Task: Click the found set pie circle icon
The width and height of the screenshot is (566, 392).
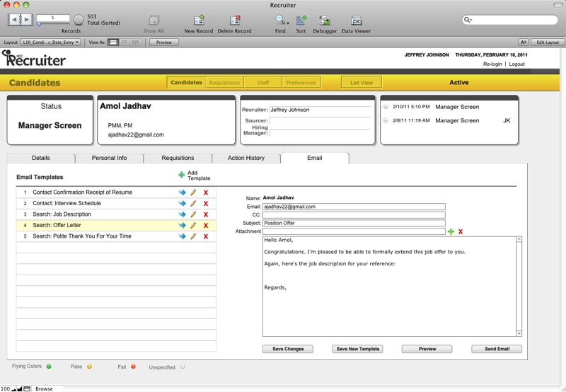Action: 79,20
